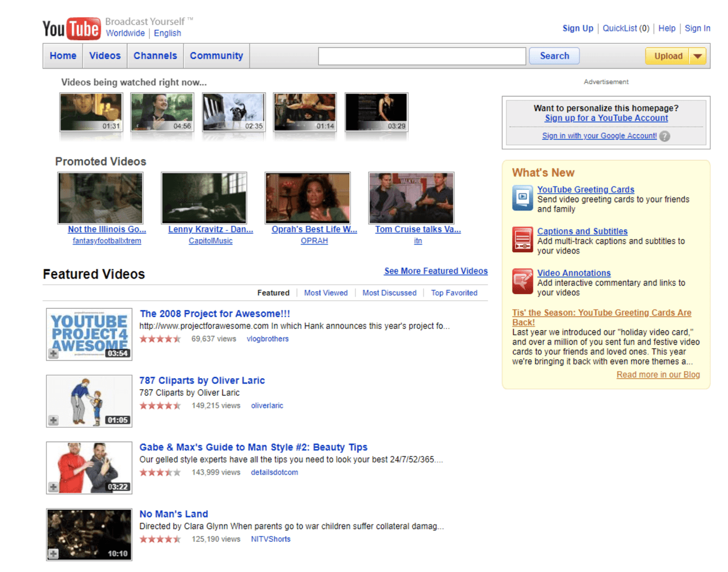The width and height of the screenshot is (728, 572).
Task: Open QuickList (0)
Action: click(x=626, y=28)
